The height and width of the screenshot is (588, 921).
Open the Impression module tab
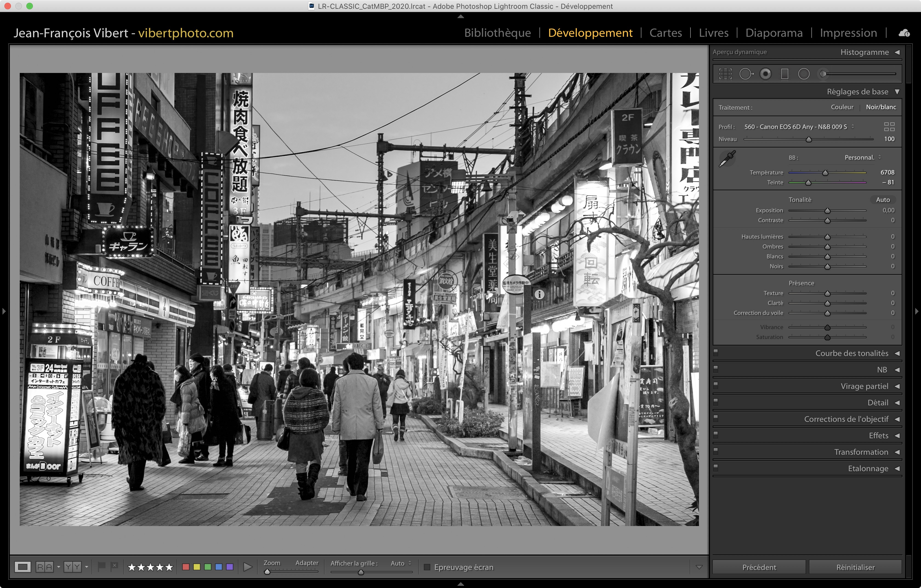coord(848,33)
